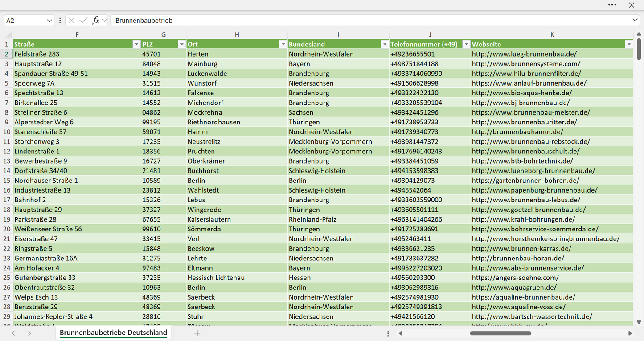Click the vertical scrollbar down arrow
Image resolution: width=644 pixels, height=341 pixels.
[x=639, y=322]
